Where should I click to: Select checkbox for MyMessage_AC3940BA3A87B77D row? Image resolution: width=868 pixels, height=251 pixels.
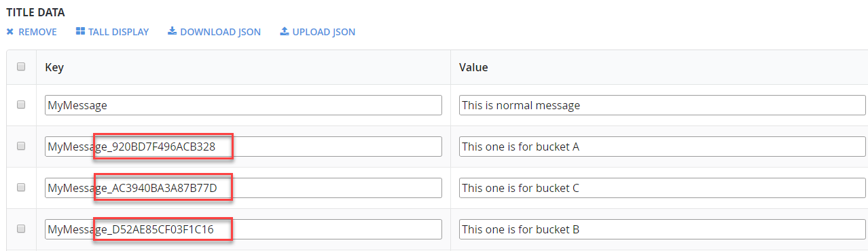(x=21, y=187)
